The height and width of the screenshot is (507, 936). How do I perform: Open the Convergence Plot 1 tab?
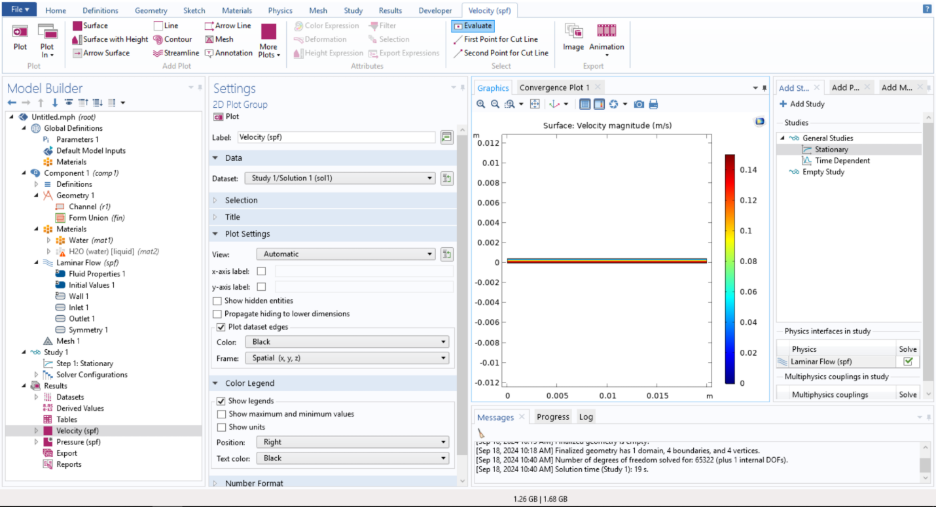point(555,87)
